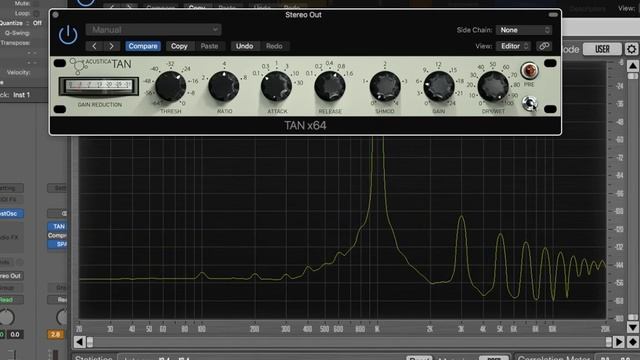Click the SHMOD knob
640x360 pixels.
coord(385,86)
